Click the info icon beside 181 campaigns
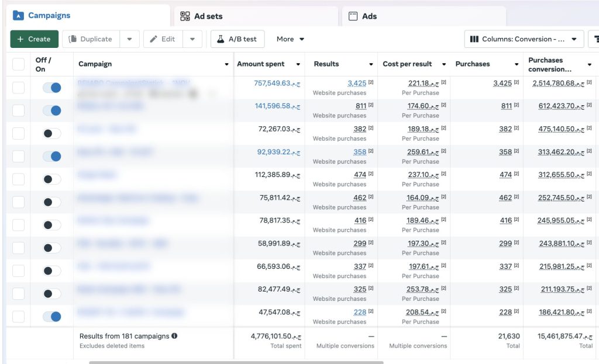The image size is (599, 364). coord(174,336)
